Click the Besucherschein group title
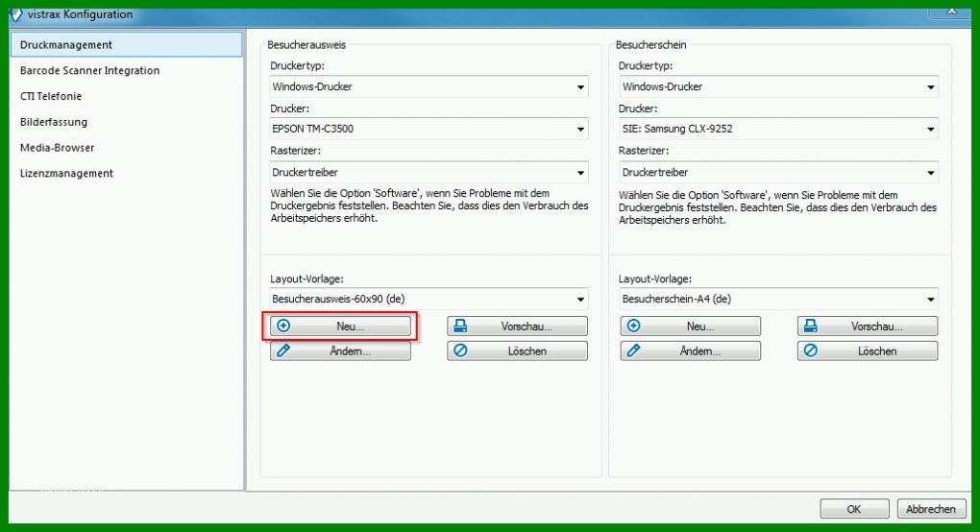Viewport: 980px width, 532px height. coord(650,45)
